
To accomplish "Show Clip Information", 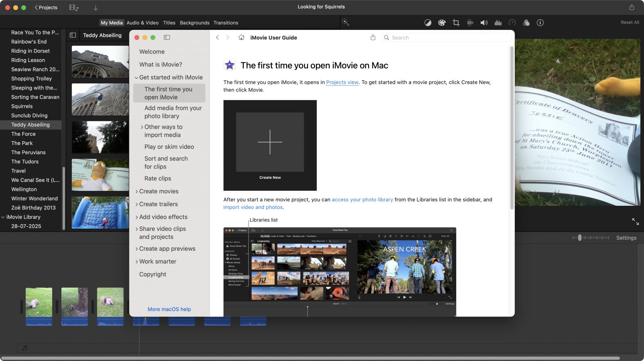I will 540,22.
